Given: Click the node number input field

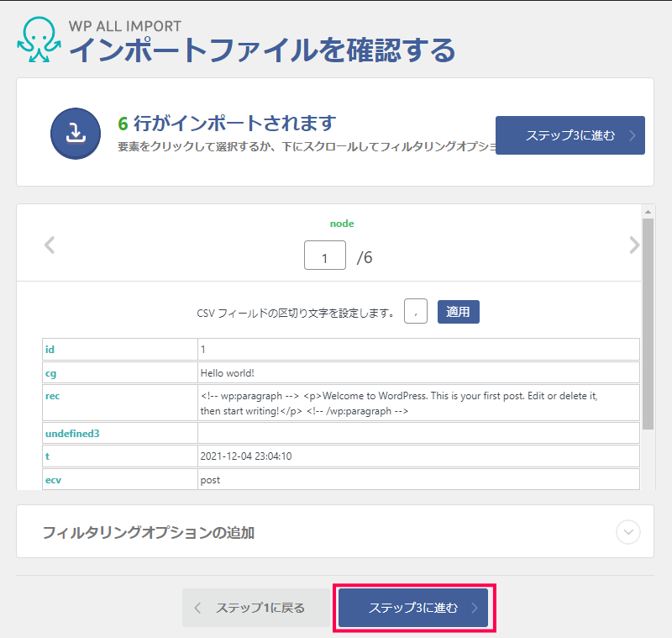Looking at the screenshot, I should click(325, 255).
